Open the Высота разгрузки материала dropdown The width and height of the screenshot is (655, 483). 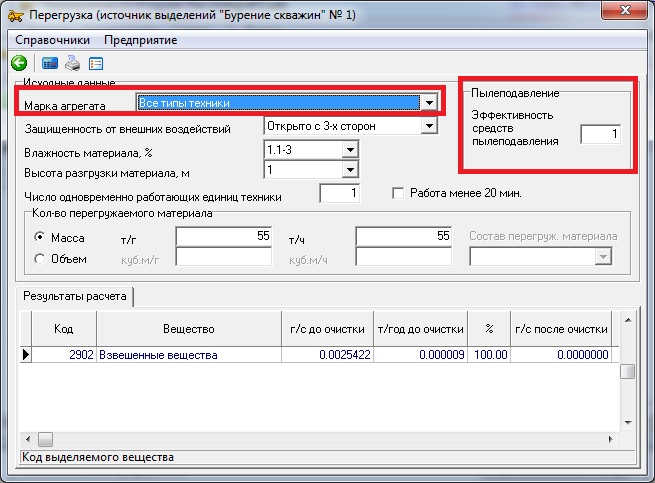coord(349,171)
